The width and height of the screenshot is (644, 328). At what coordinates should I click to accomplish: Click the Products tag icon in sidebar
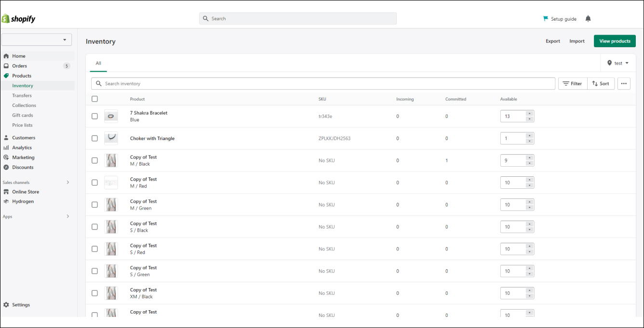(x=6, y=76)
